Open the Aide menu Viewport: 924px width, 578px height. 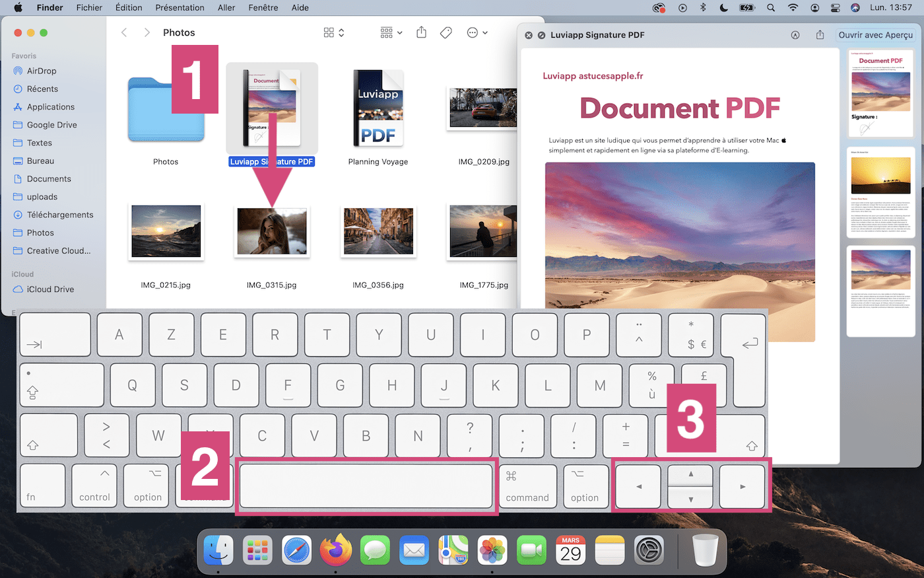click(300, 8)
